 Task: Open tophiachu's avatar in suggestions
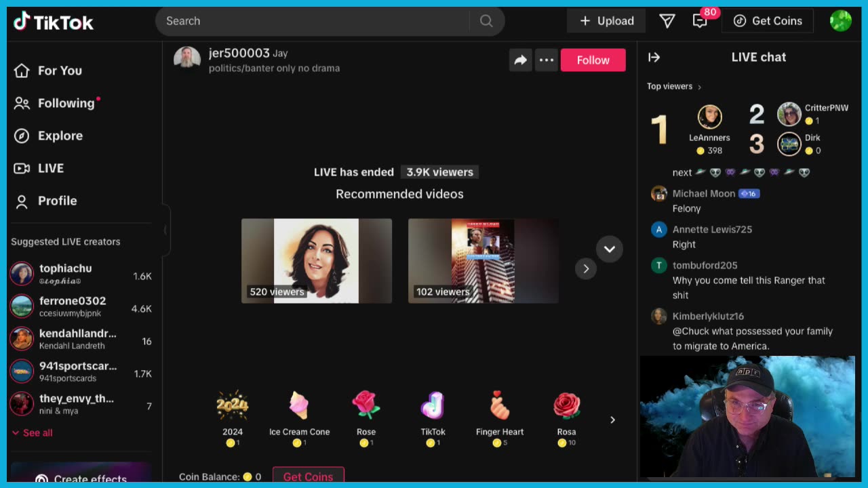point(22,274)
